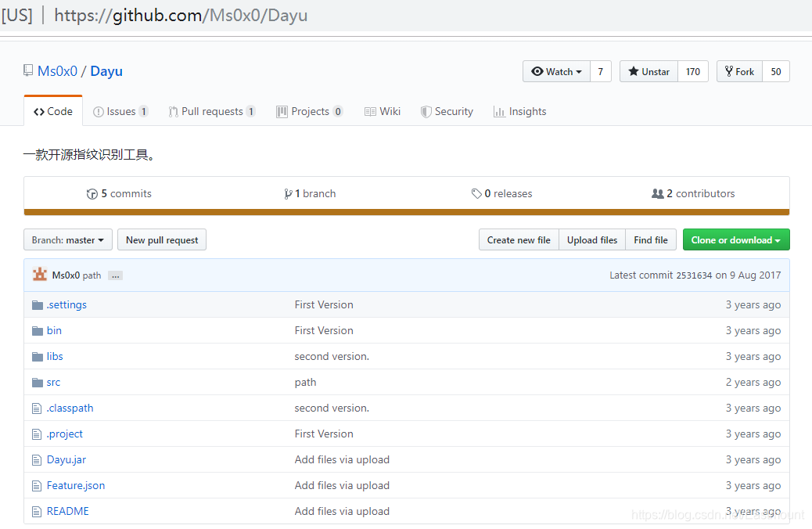Click the New pull request button

[162, 240]
